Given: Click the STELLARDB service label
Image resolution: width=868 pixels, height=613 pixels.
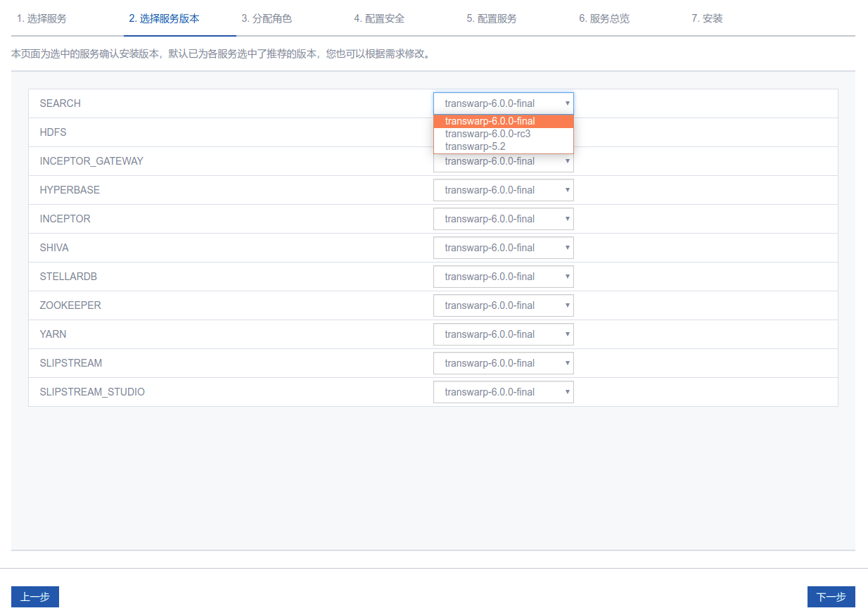Looking at the screenshot, I should [x=68, y=277].
